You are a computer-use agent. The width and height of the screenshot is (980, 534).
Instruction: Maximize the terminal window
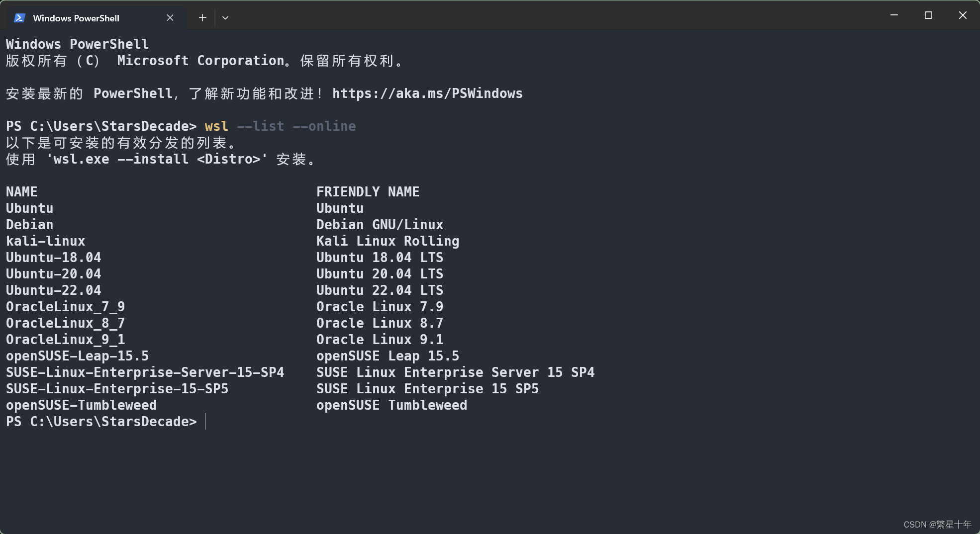pos(928,15)
